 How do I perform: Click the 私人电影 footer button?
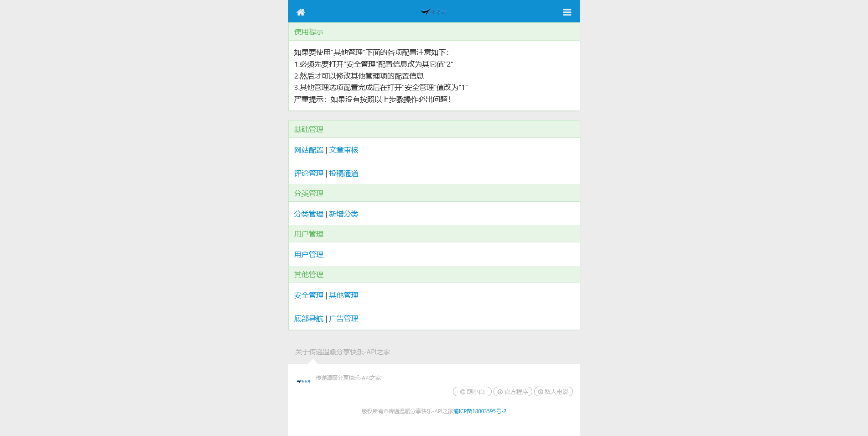point(553,392)
